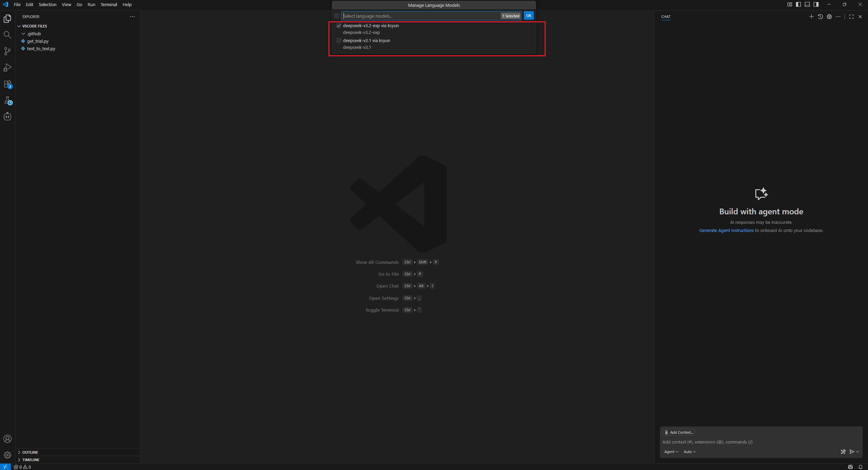This screenshot has width=868, height=470.
Task: Confirm model selection with OK button
Action: [528, 16]
